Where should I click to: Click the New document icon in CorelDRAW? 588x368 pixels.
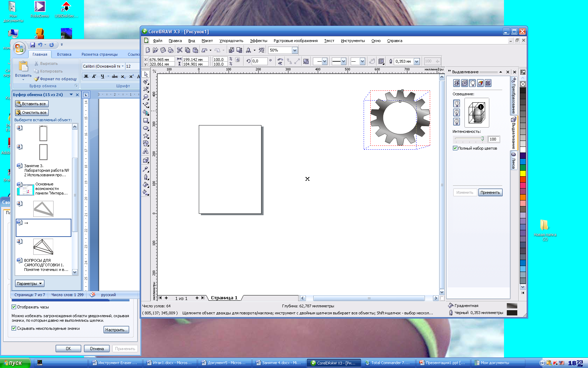[148, 50]
